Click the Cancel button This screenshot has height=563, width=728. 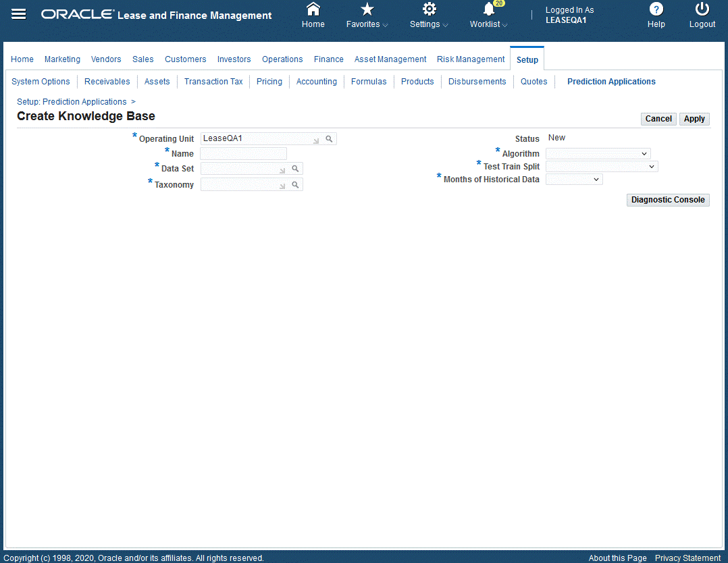[x=658, y=119]
